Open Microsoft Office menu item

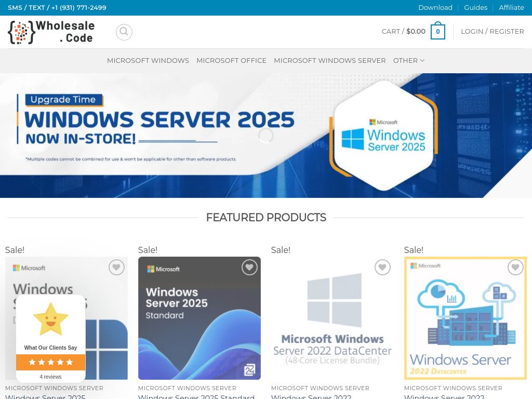231,60
